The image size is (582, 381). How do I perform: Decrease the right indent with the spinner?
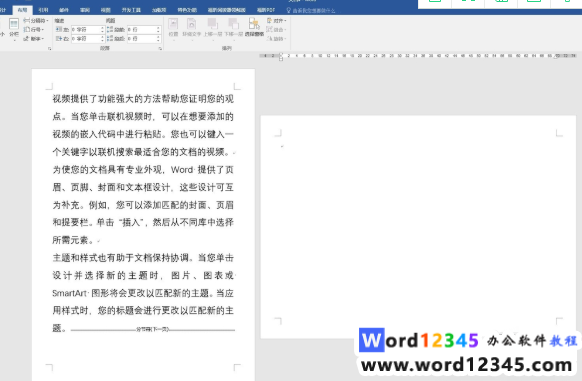coord(102,40)
